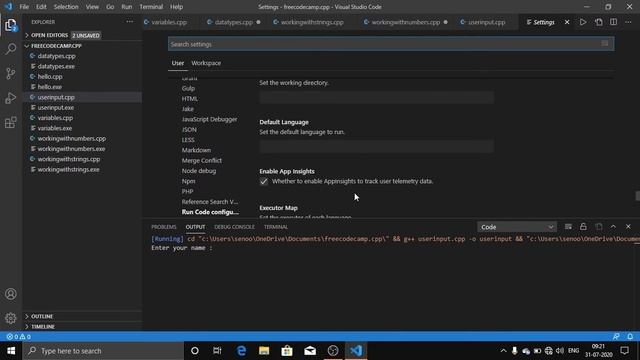Open Mail app from taskbar

[x=310, y=351]
